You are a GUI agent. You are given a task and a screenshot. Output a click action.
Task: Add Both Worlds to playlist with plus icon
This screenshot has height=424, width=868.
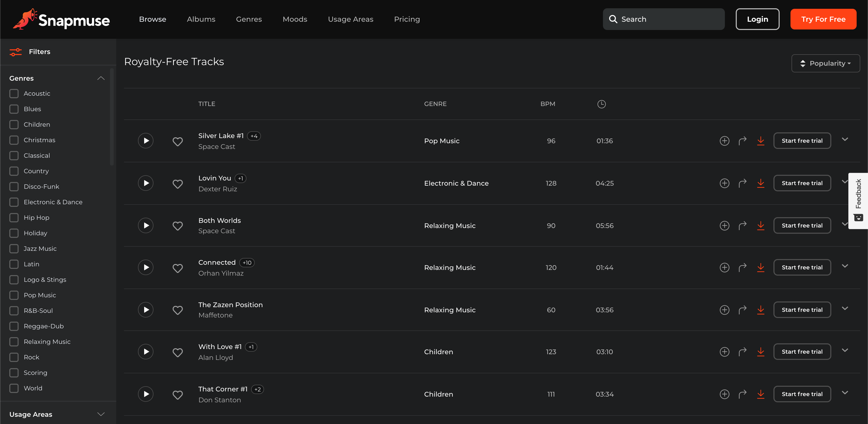pyautogui.click(x=724, y=225)
